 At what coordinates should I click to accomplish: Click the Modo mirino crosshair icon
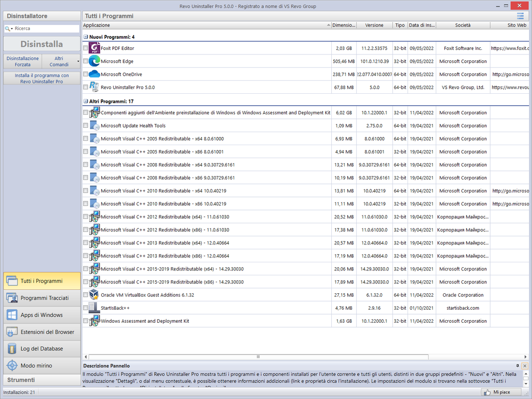(12, 366)
